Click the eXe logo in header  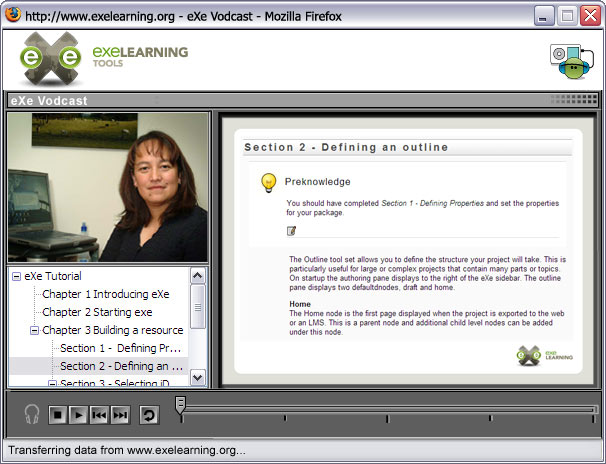click(51, 58)
